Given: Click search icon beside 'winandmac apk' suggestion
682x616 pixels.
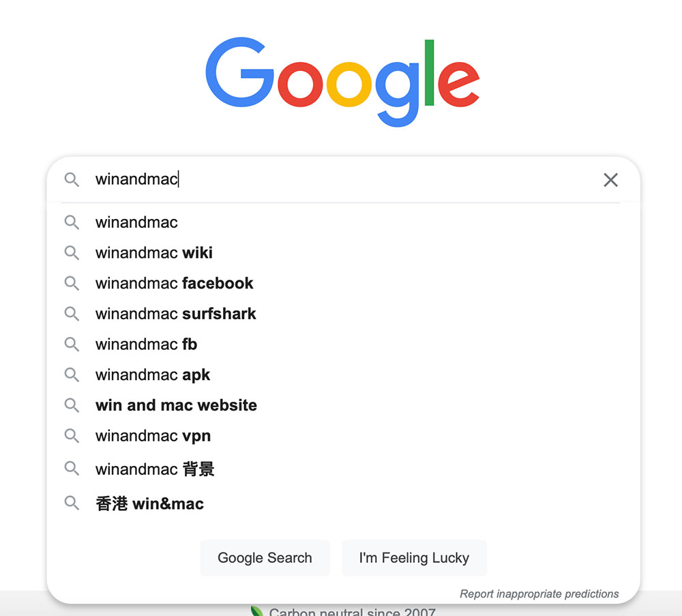Looking at the screenshot, I should click(x=72, y=375).
